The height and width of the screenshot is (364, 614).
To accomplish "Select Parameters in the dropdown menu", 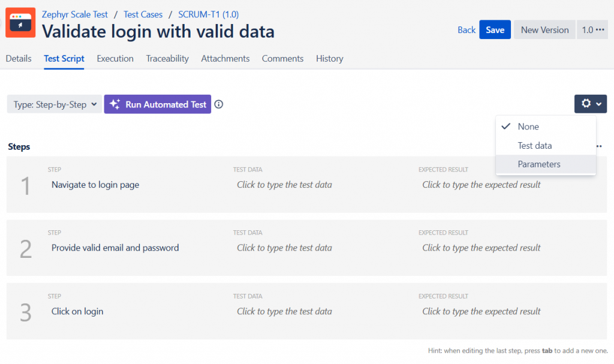I will coord(538,164).
